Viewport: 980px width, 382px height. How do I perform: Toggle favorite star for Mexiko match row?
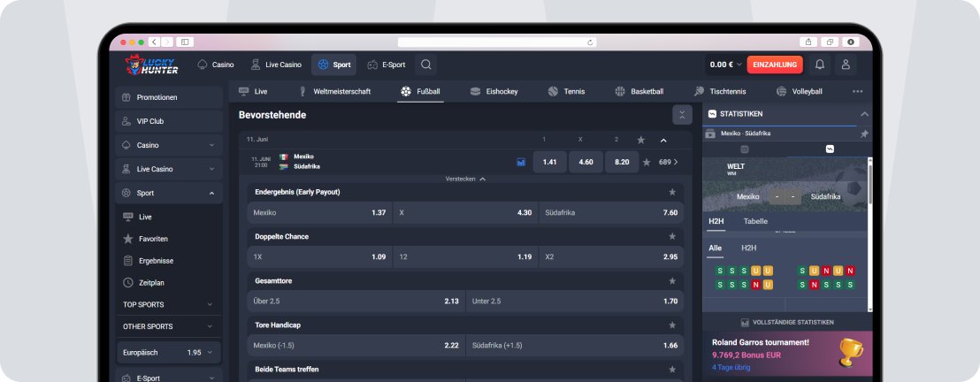coord(647,163)
